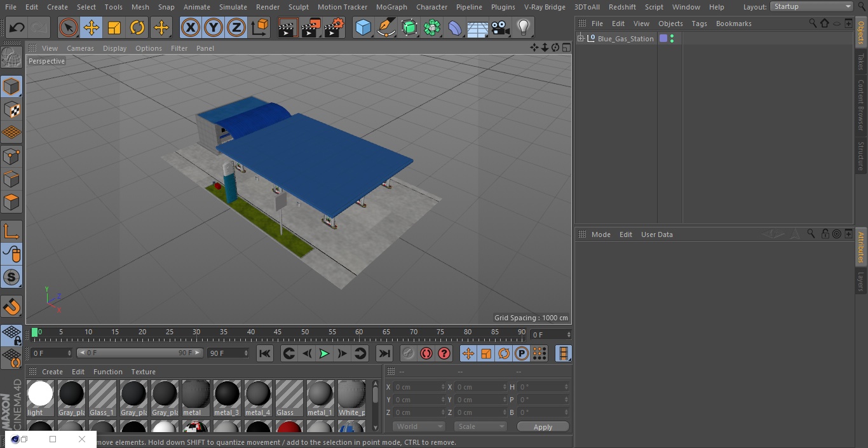Open material manager Texture menu
This screenshot has width=868, height=448.
point(143,372)
